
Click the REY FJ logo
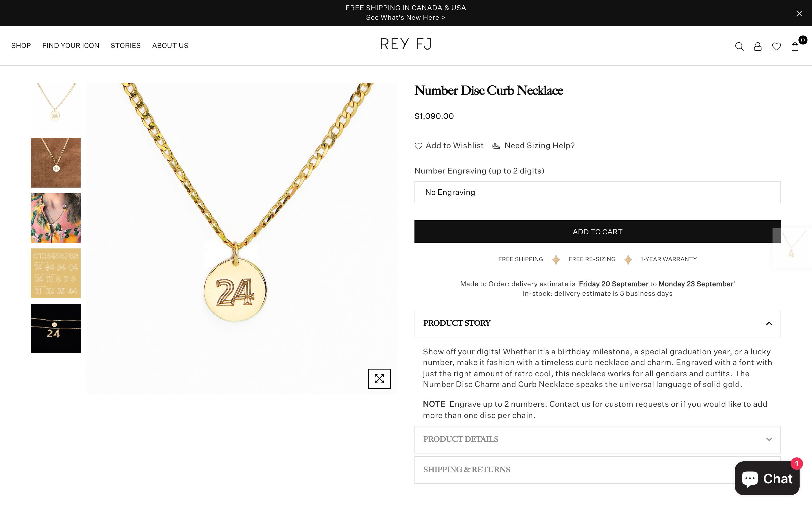point(405,44)
